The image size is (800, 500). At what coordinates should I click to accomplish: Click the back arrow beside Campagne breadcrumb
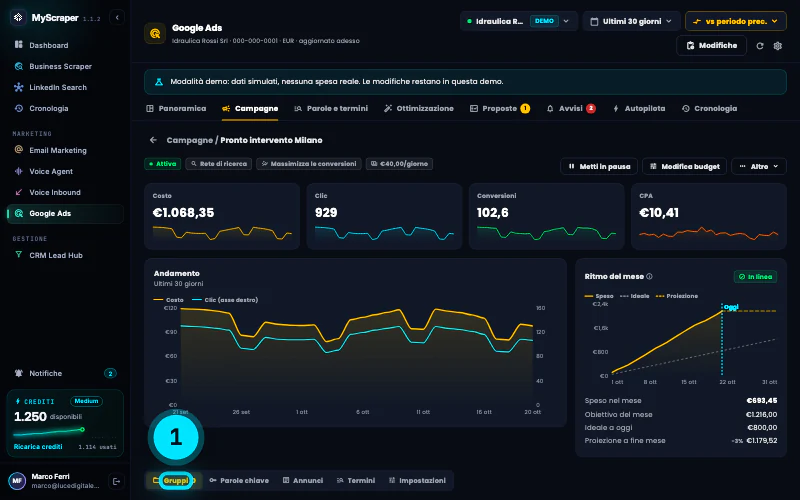pyautogui.click(x=153, y=140)
